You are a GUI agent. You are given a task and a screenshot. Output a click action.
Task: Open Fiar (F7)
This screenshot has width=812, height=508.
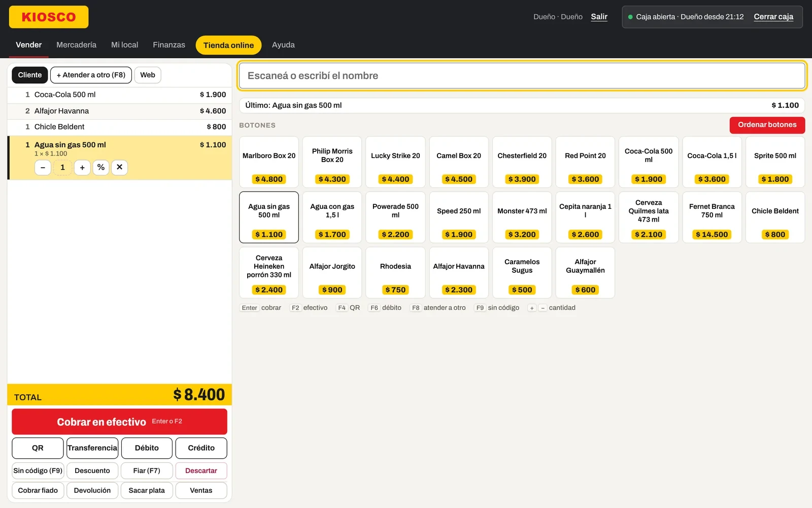tap(147, 471)
